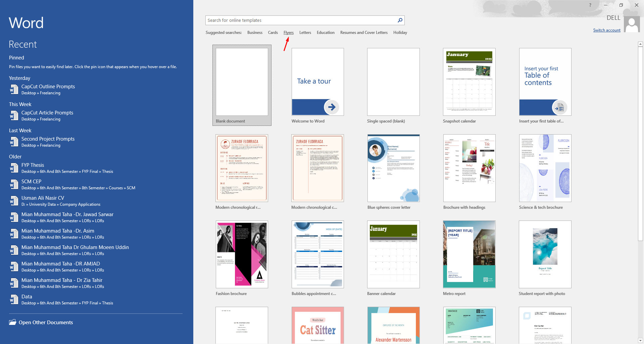Create a new Blank document
Viewport: 644px width, 344px height.
click(241, 82)
